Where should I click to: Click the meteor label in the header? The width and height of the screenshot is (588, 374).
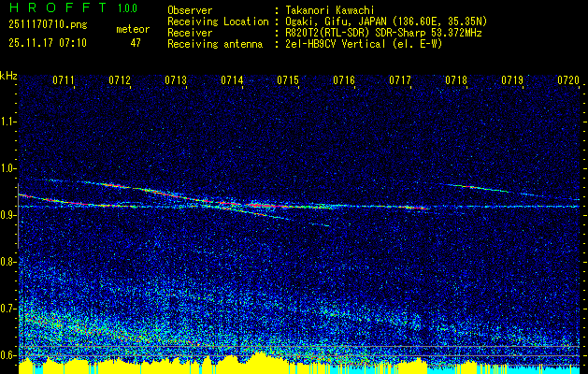coord(133,29)
